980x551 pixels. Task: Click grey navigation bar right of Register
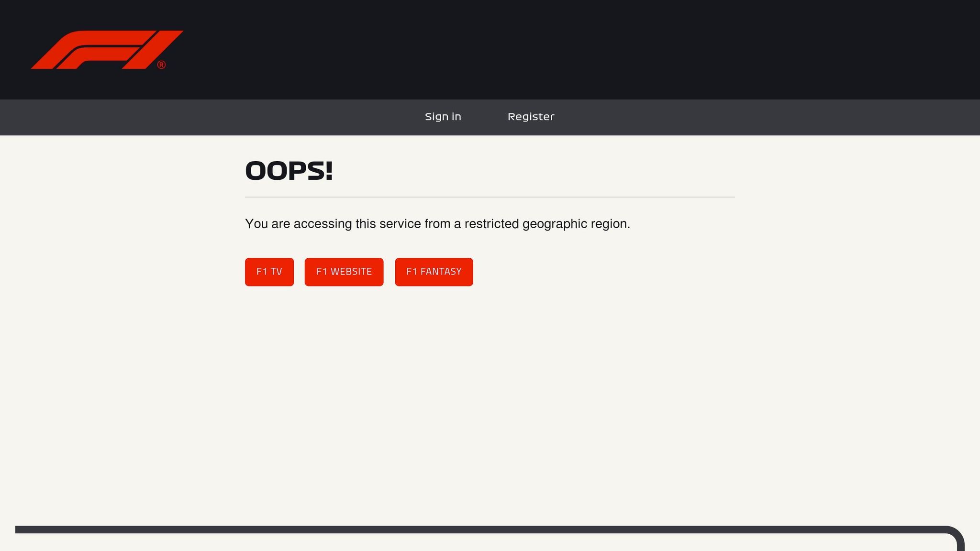(x=766, y=117)
